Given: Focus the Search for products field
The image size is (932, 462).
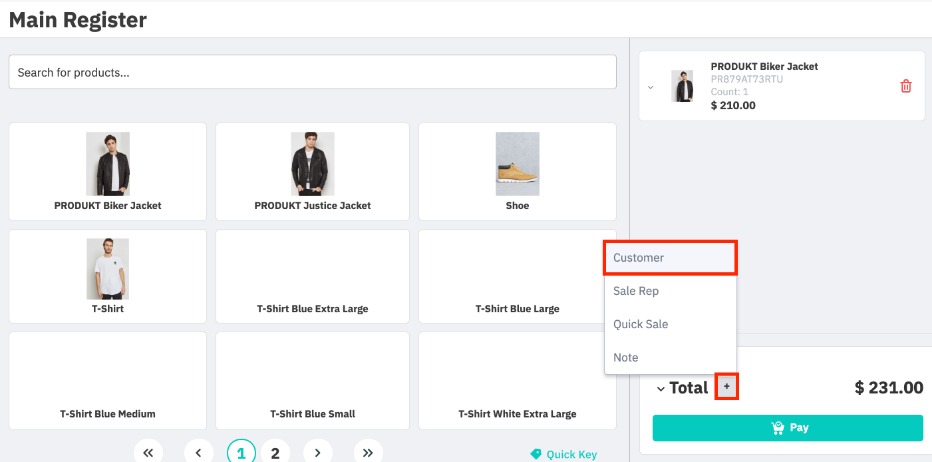Looking at the screenshot, I should (313, 73).
